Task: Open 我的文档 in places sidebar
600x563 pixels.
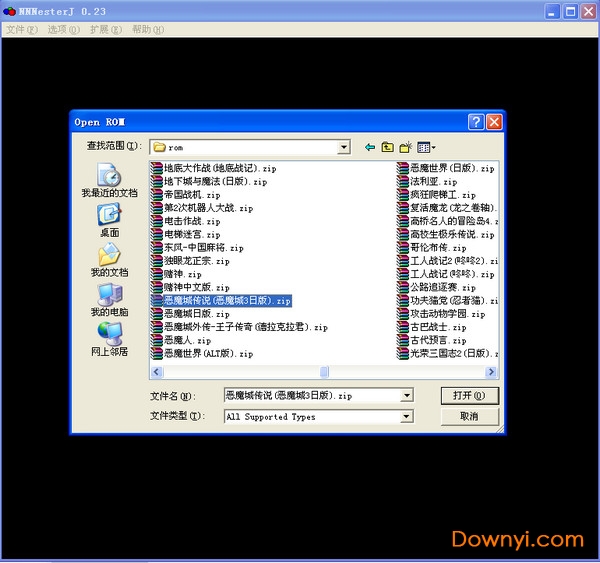Action: [x=109, y=260]
